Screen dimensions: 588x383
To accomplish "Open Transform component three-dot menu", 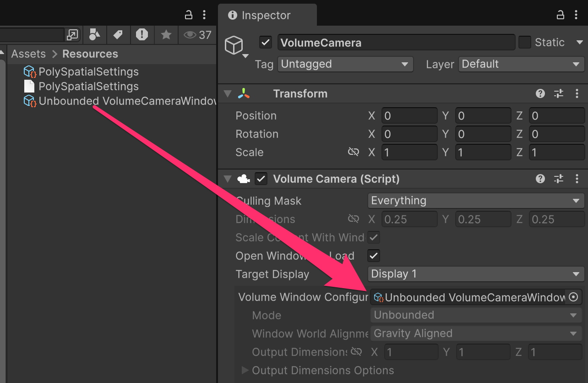I will coord(577,93).
